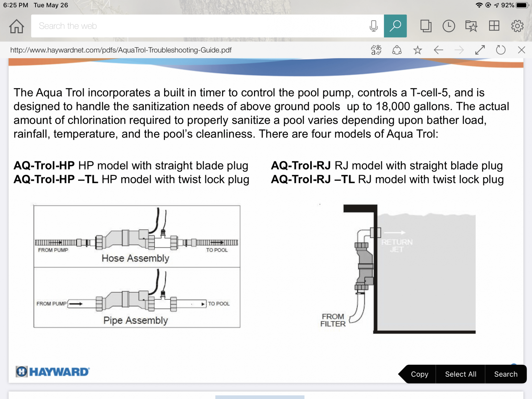Bookmark this page with the star
The image size is (532, 399).
click(x=418, y=50)
